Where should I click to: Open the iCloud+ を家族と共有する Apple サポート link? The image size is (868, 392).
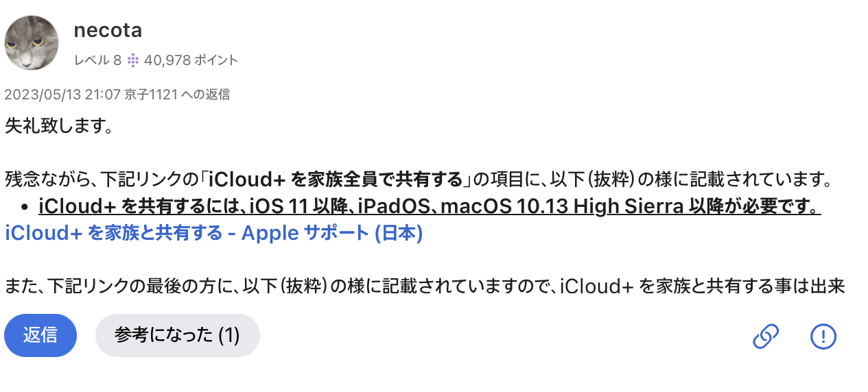213,233
